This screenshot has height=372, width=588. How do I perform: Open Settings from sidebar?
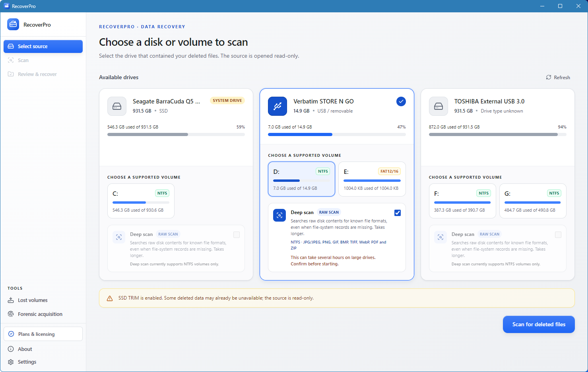[x=43, y=362]
